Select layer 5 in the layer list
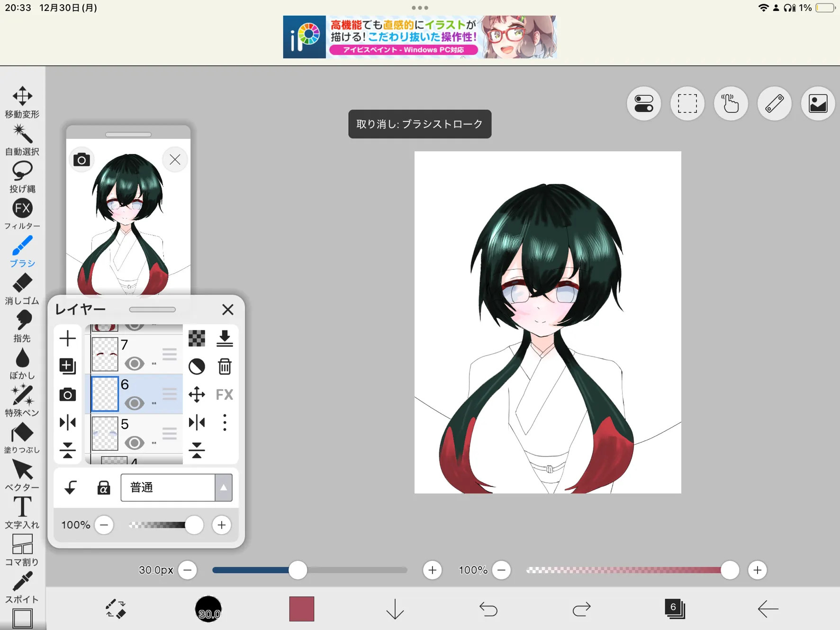Viewport: 840px width, 630px height. (136, 433)
